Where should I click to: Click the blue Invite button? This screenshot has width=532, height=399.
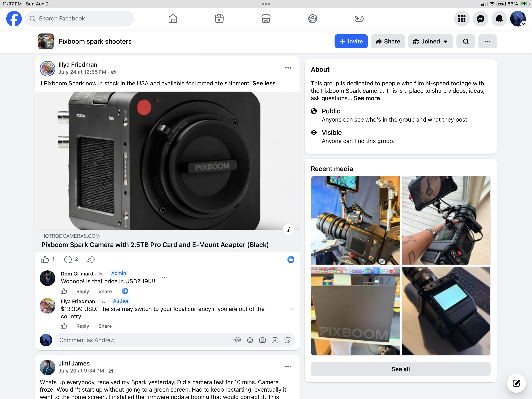(351, 41)
